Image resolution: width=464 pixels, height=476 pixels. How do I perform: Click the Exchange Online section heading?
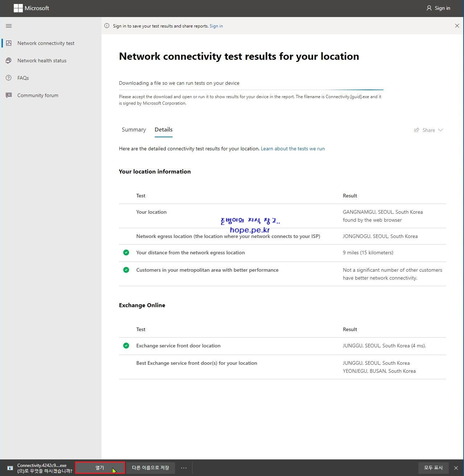click(142, 305)
